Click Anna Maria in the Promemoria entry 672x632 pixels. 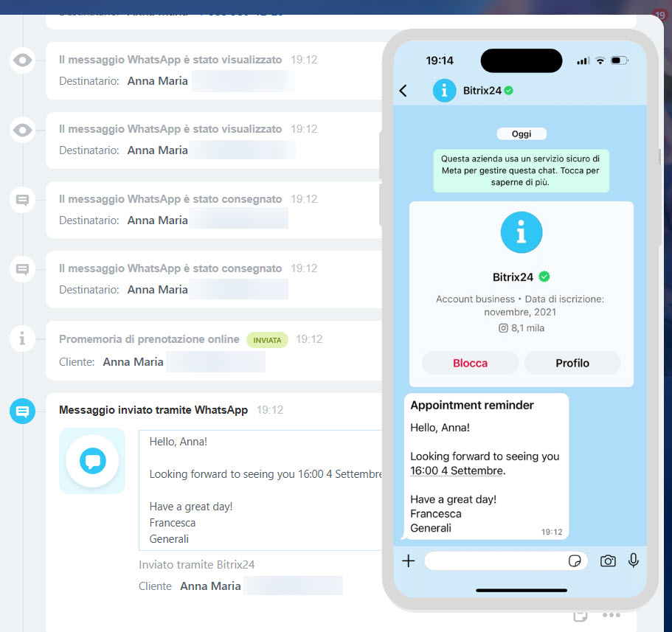coord(133,362)
